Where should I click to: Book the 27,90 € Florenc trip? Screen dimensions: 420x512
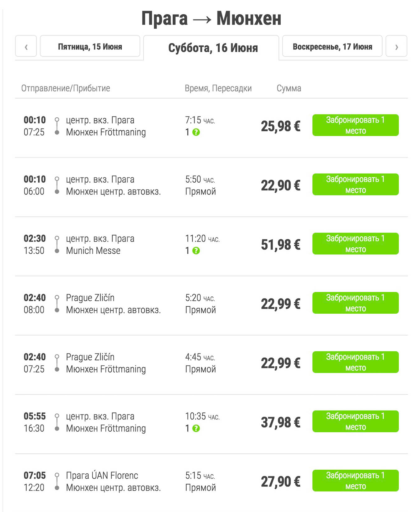(x=355, y=481)
